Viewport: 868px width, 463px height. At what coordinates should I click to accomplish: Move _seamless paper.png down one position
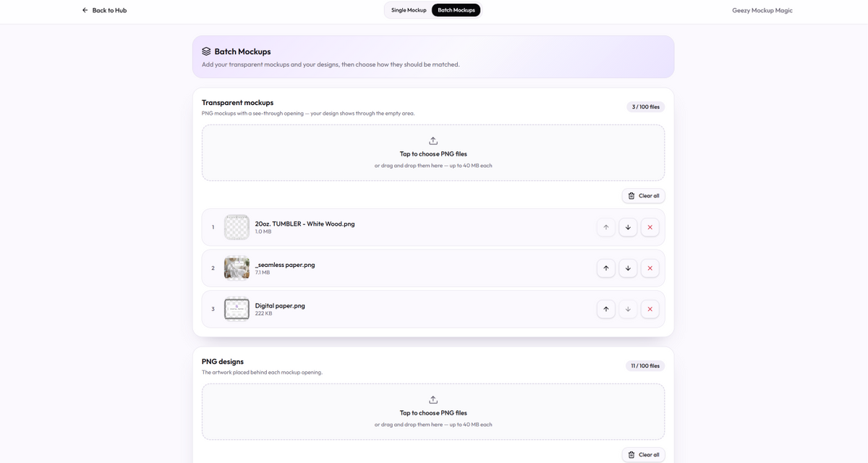[628, 268]
